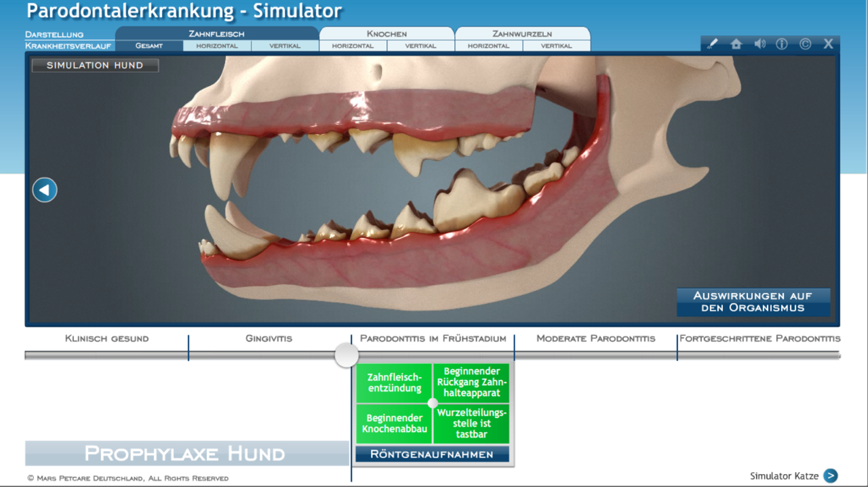Click the pen drawing tool icon
The image size is (868, 487).
click(712, 44)
